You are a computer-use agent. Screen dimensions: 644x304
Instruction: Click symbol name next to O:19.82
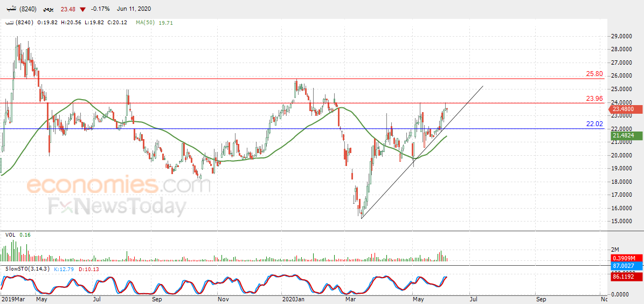(10, 23)
